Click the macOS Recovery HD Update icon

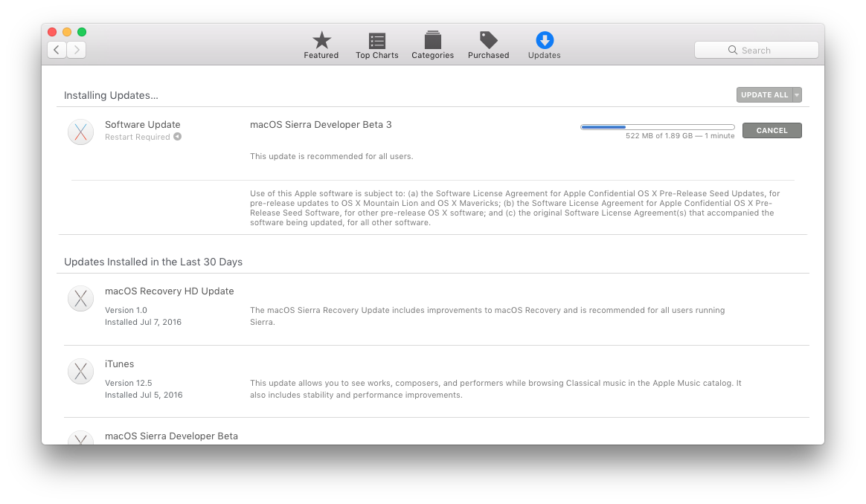point(80,299)
